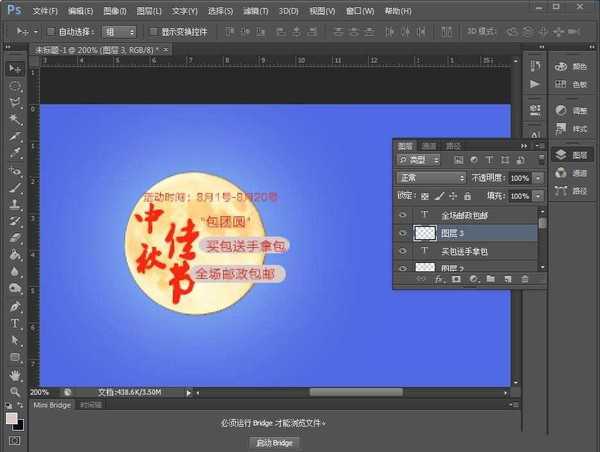Add a layer style with fx icon
Image resolution: width=600 pixels, height=452 pixels.
coord(438,279)
